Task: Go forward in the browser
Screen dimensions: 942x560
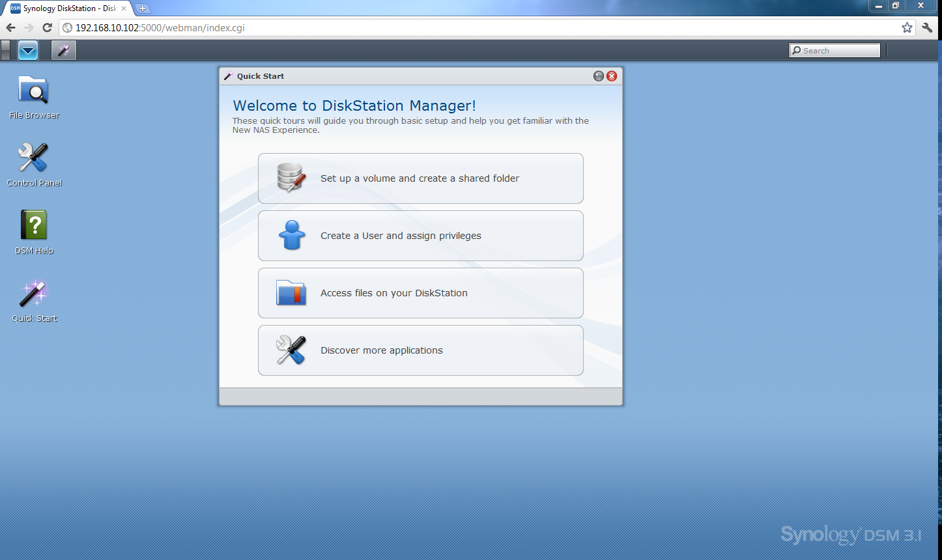Action: point(29,27)
